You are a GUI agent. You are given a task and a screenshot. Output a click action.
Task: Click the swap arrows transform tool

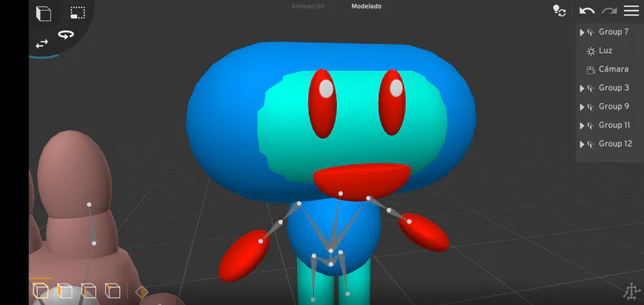click(x=42, y=44)
